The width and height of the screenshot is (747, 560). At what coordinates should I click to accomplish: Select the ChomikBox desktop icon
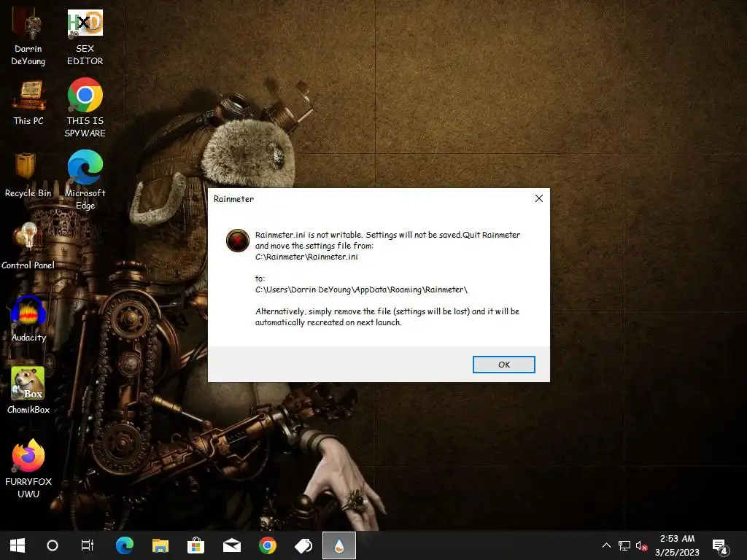[28, 391]
